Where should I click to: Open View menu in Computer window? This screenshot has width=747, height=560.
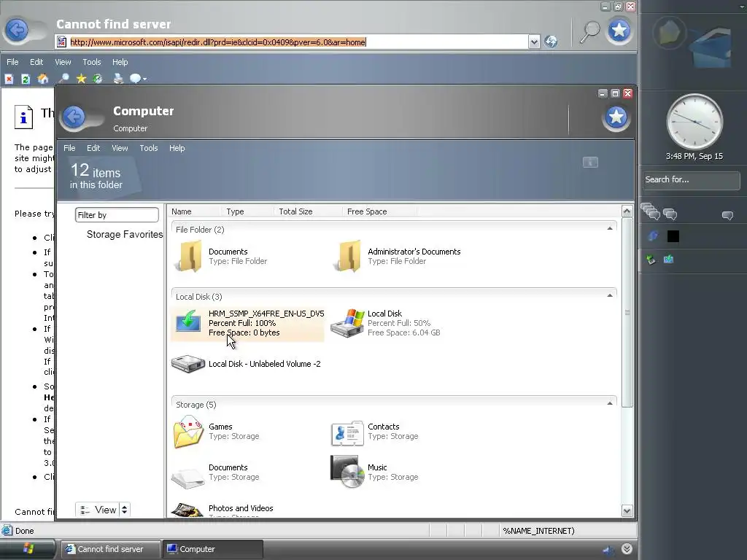click(120, 148)
